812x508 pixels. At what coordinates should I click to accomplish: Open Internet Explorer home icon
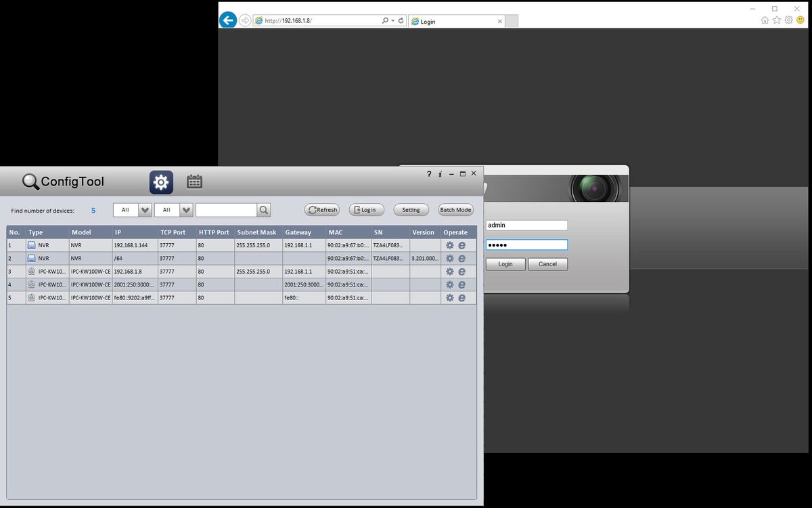[765, 20]
